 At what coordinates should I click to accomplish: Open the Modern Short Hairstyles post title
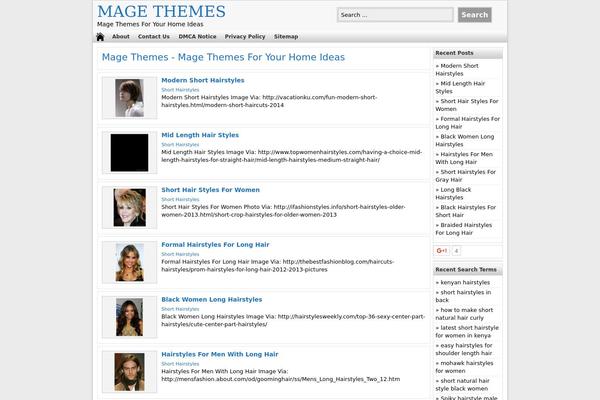202,80
